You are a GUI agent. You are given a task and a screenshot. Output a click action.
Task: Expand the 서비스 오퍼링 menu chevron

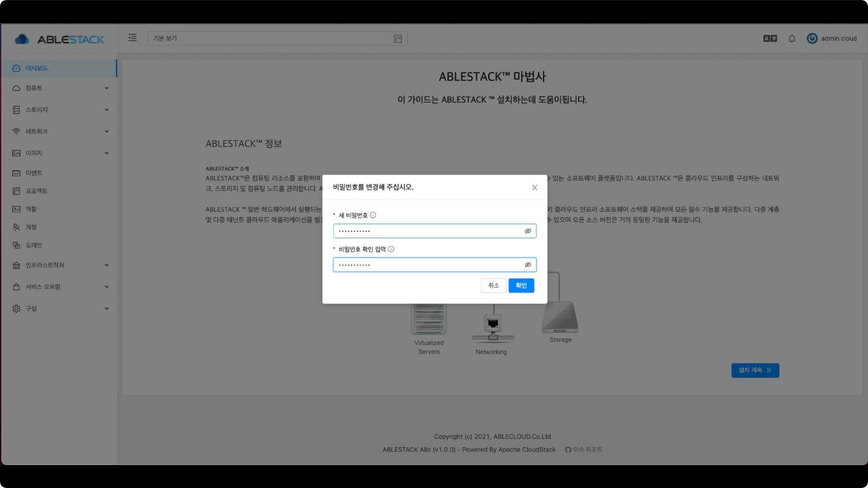tap(106, 287)
